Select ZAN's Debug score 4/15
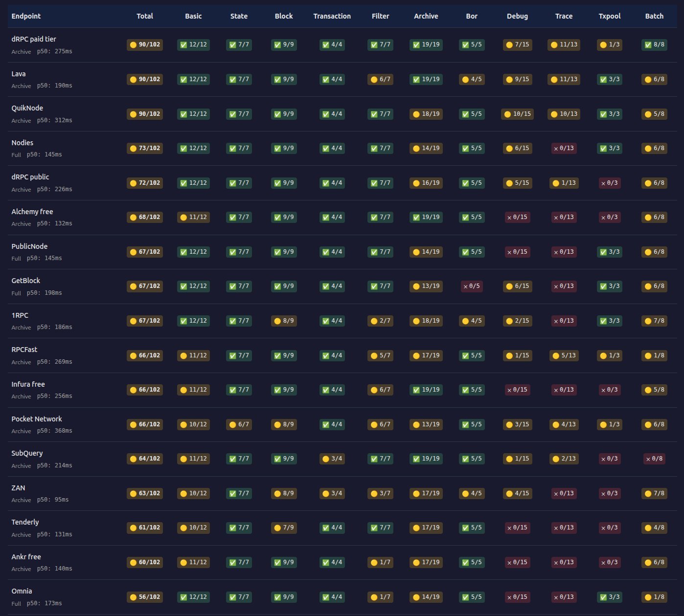 517,493
